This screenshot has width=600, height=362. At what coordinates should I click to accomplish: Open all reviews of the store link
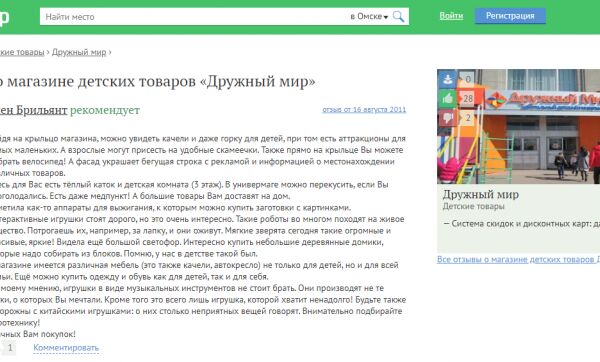tap(518, 259)
